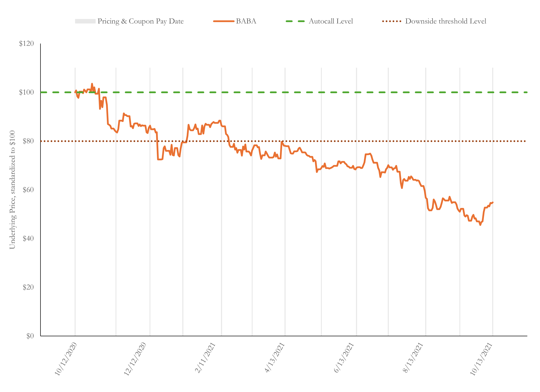Click the $0 y-axis label
Viewport: 540px width, 392px height.
30,336
